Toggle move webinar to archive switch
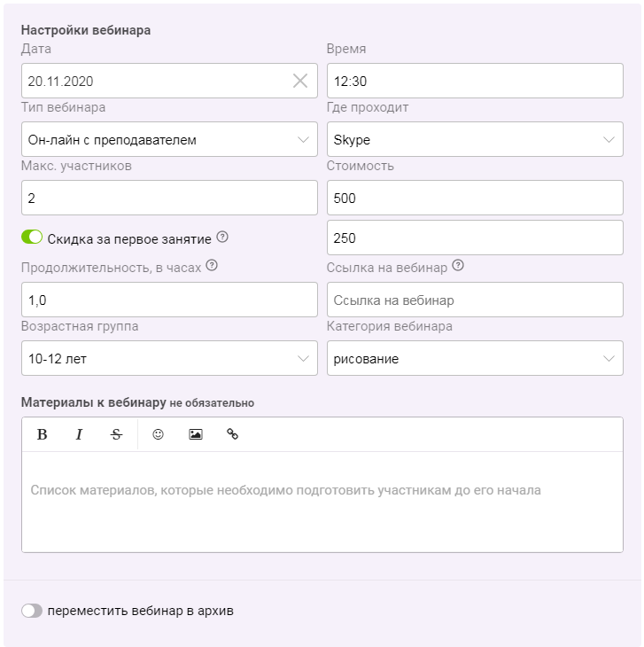 pyautogui.click(x=32, y=611)
